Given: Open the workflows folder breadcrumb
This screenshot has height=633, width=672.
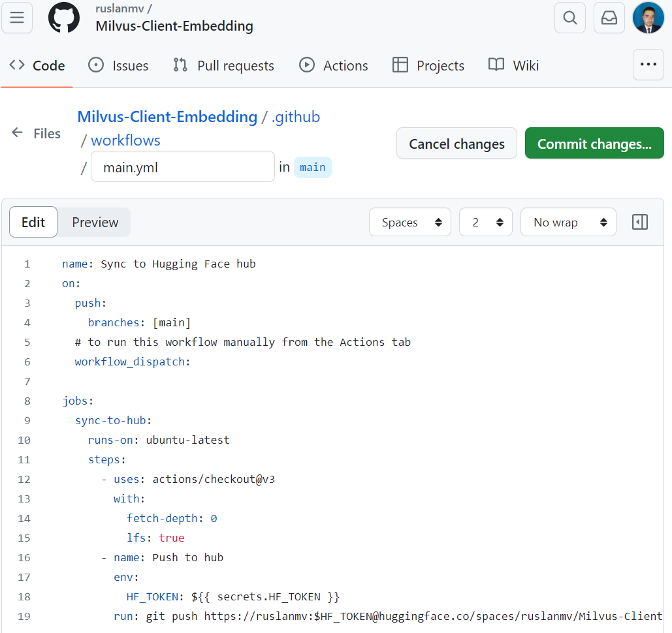Looking at the screenshot, I should tap(125, 140).
